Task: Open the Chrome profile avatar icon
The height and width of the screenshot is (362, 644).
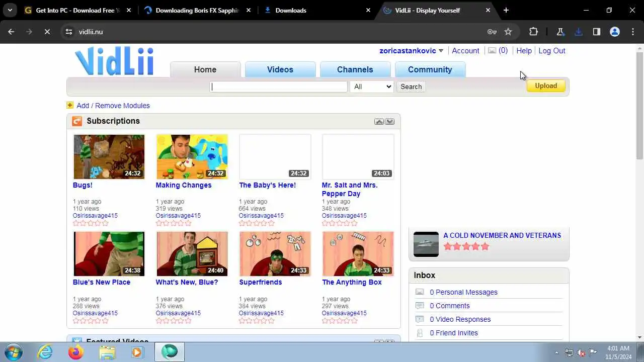Action: pyautogui.click(x=614, y=32)
